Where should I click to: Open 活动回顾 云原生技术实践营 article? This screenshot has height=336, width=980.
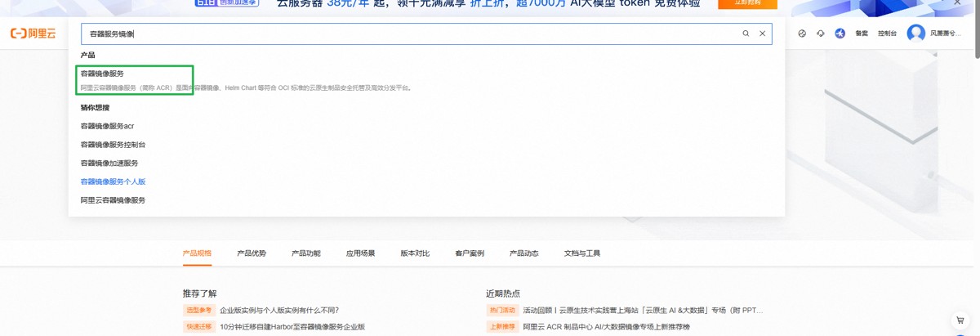click(x=644, y=311)
